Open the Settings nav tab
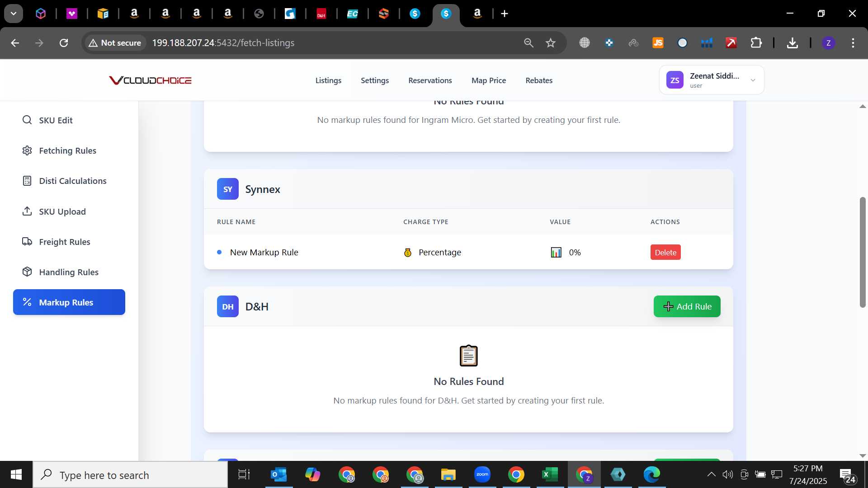 pos(375,80)
